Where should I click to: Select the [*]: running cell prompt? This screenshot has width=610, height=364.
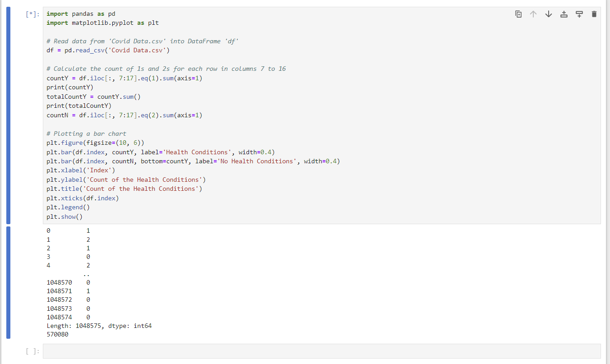pyautogui.click(x=33, y=14)
